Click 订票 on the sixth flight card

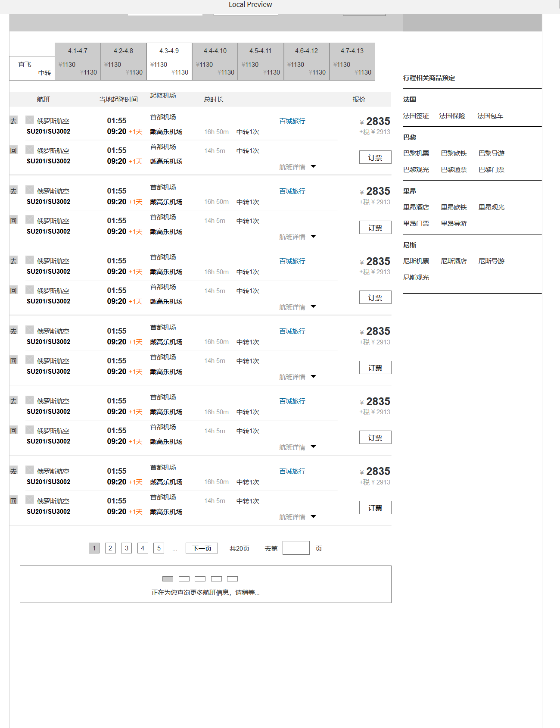375,508
